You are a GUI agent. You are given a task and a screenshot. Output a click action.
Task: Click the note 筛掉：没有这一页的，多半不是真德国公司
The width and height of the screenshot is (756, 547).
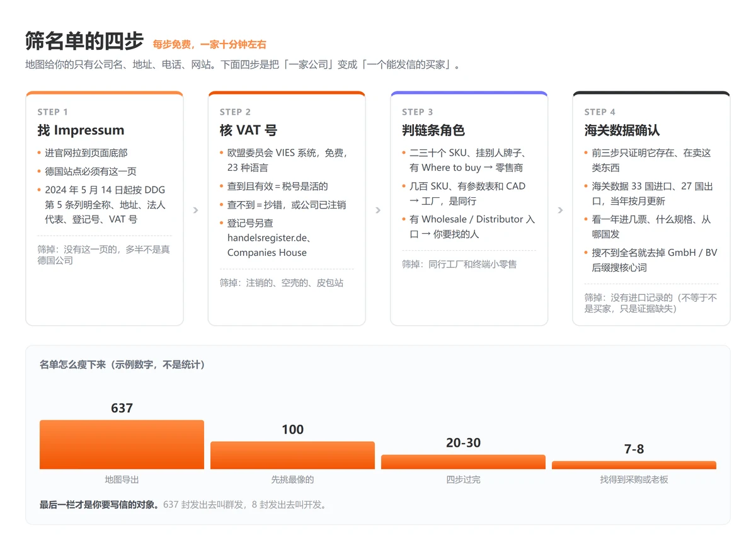(104, 255)
